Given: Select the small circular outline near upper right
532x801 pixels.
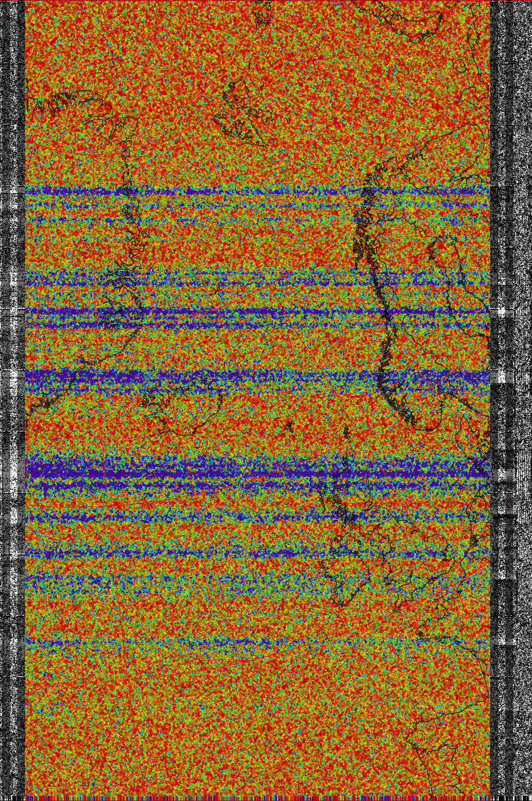Looking at the screenshot, I should click(459, 65).
